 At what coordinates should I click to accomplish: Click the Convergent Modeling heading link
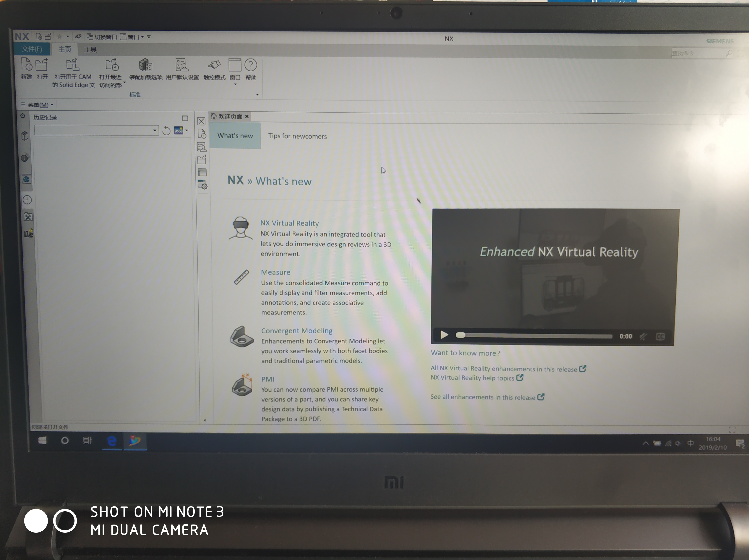[297, 331]
